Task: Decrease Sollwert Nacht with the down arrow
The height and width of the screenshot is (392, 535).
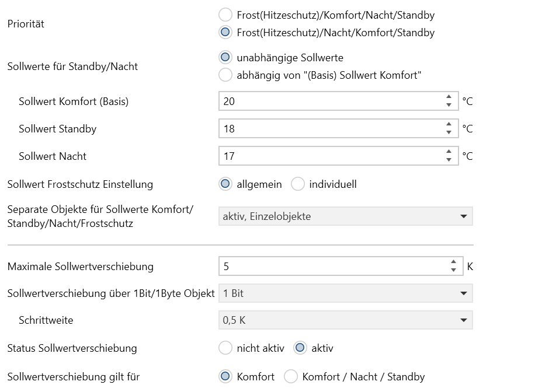Action: 449,160
